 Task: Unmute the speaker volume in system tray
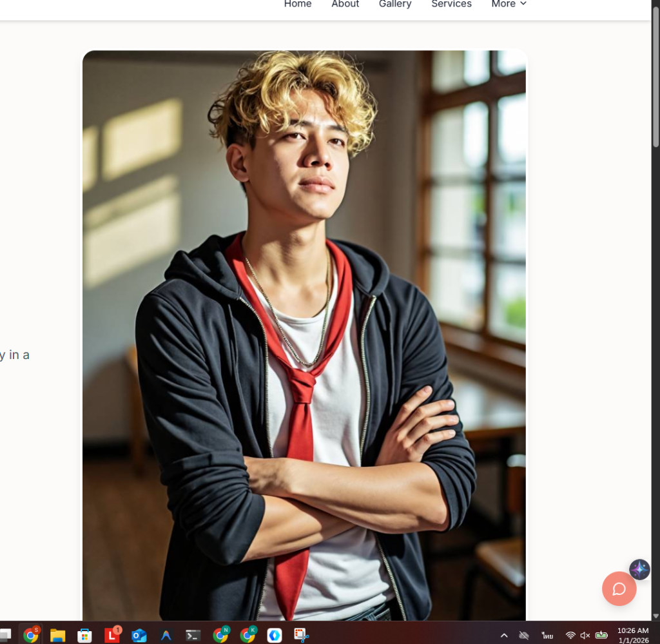[x=585, y=636]
